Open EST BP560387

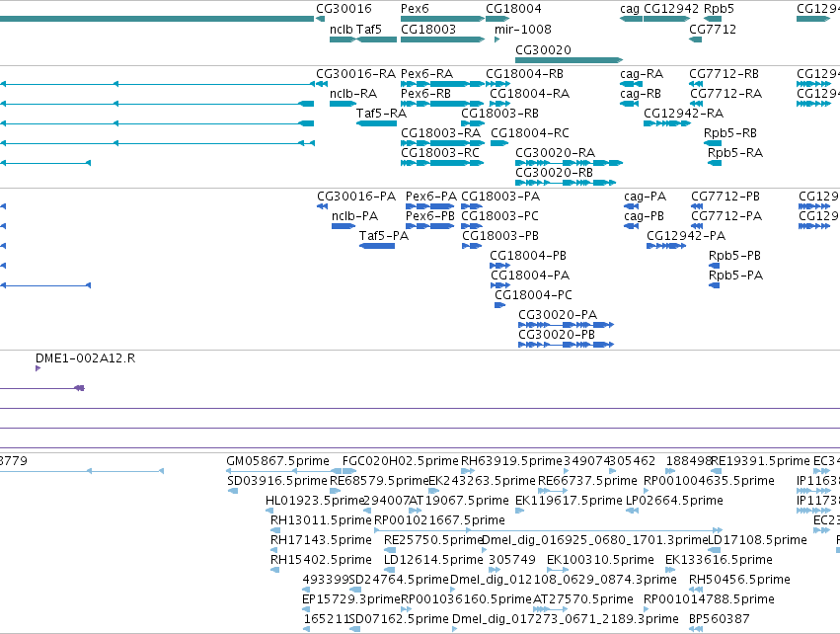(x=719, y=619)
